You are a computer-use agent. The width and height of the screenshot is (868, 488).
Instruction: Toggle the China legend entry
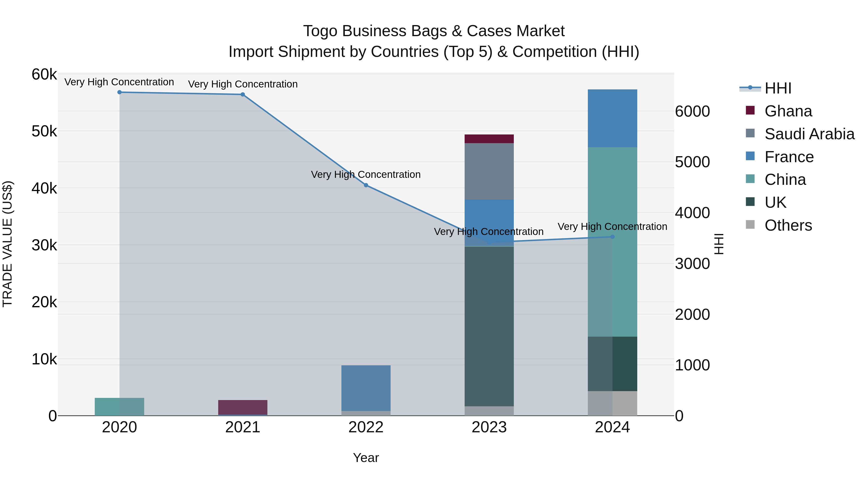click(x=776, y=180)
